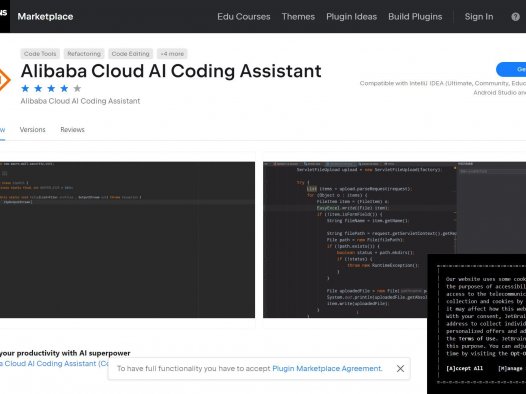Open Plugin Ideas in the navigation bar
This screenshot has height=394, width=526.
pos(351,16)
